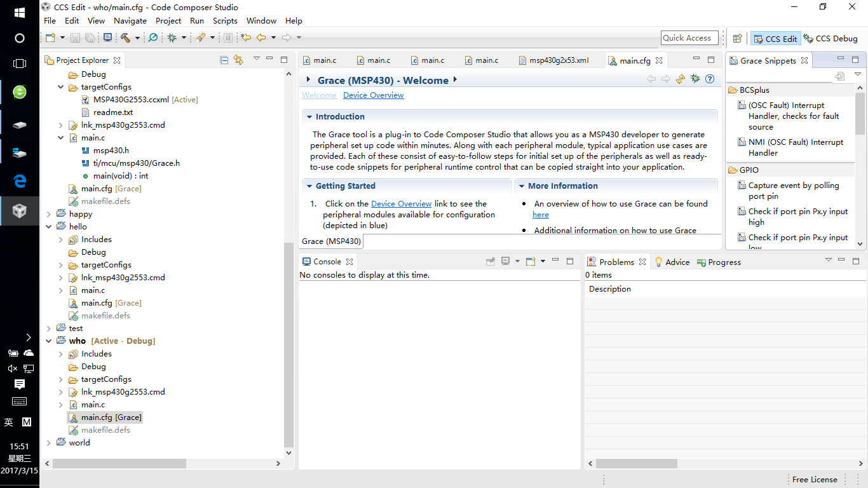
Task: Expand the test project node
Action: (49, 329)
